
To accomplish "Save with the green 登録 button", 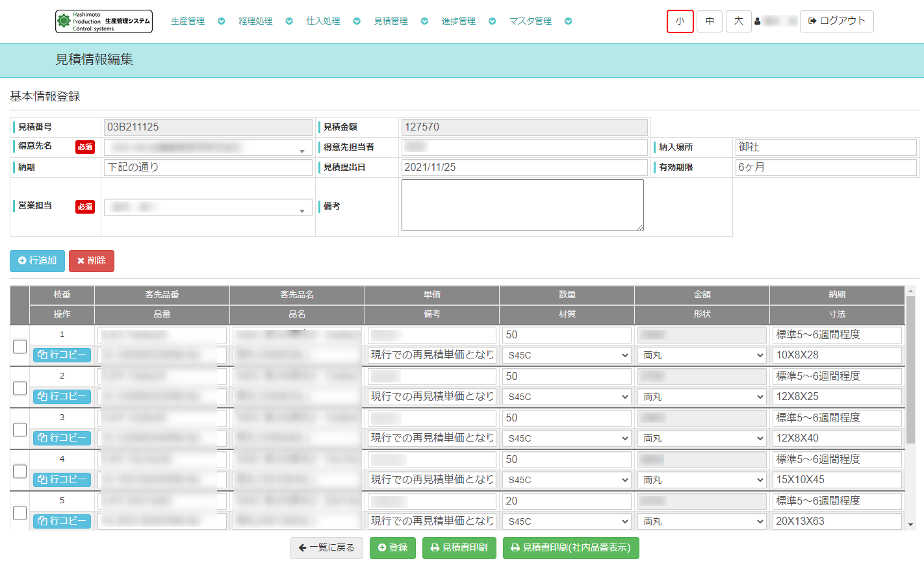I will coord(392,548).
